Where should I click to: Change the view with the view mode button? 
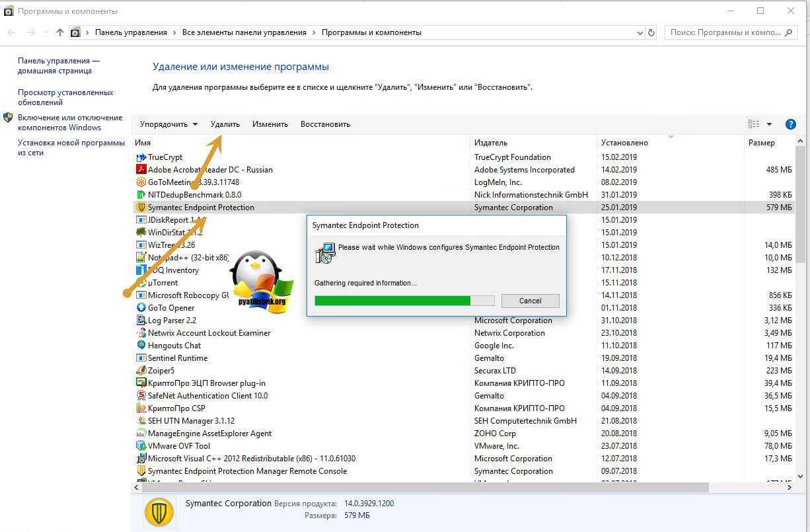(754, 124)
